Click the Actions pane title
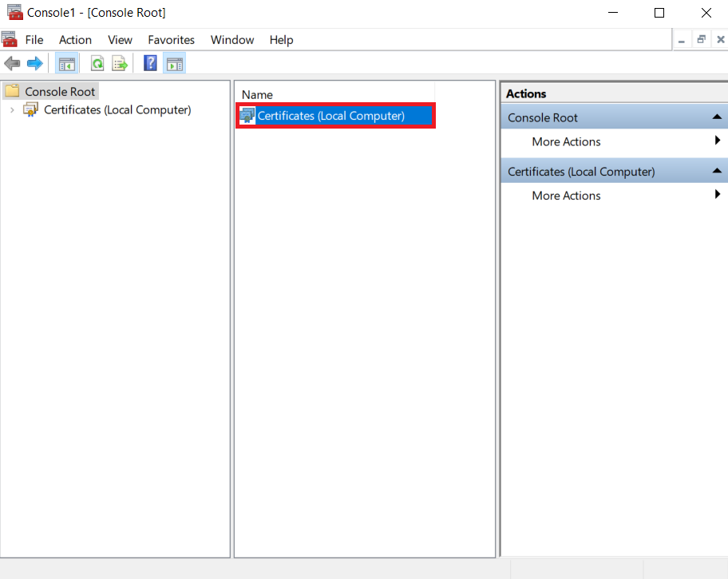Viewport: 728px width, 579px height. (x=526, y=93)
